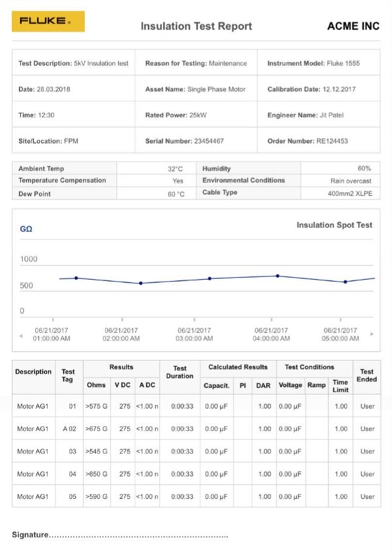
Task: Click the Ohms column header
Action: pos(96,385)
